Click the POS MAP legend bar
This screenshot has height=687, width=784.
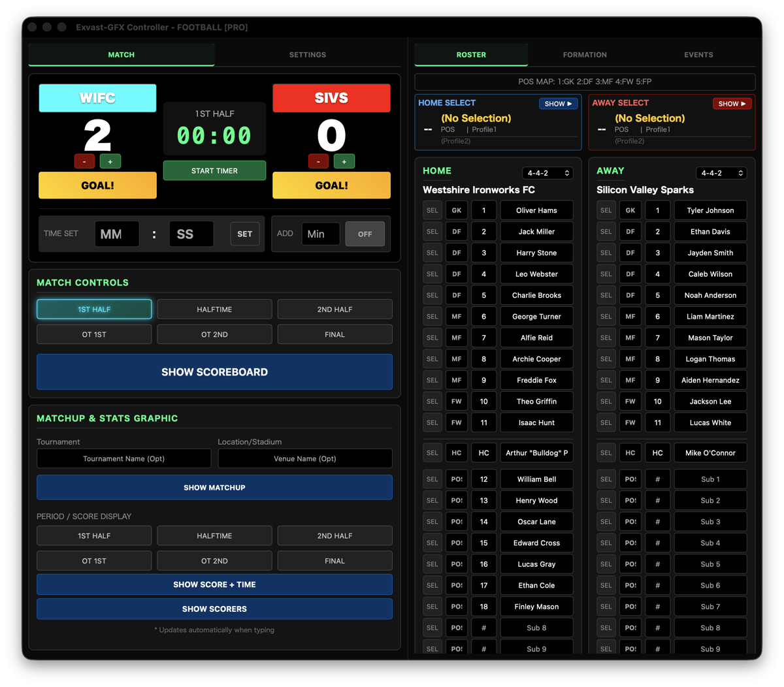coord(585,82)
